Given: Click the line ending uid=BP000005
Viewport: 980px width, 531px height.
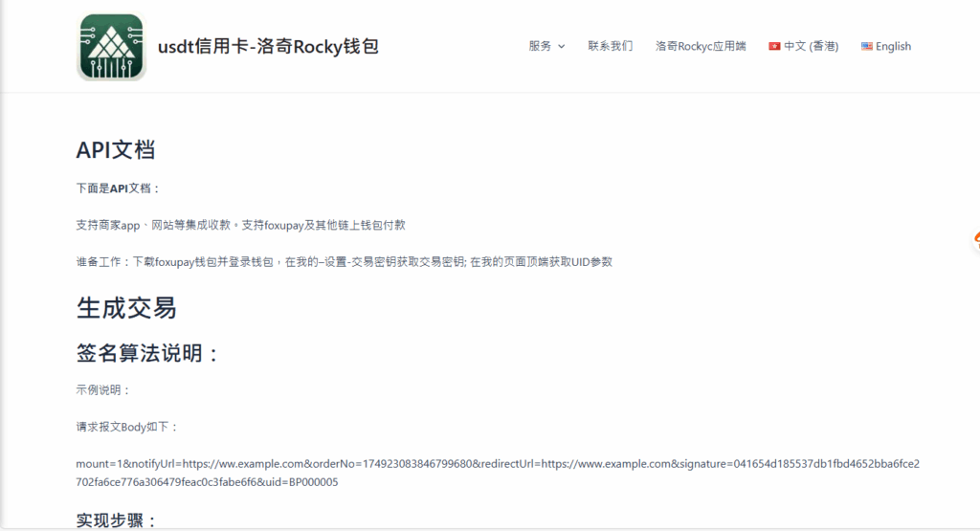Looking at the screenshot, I should (207, 482).
